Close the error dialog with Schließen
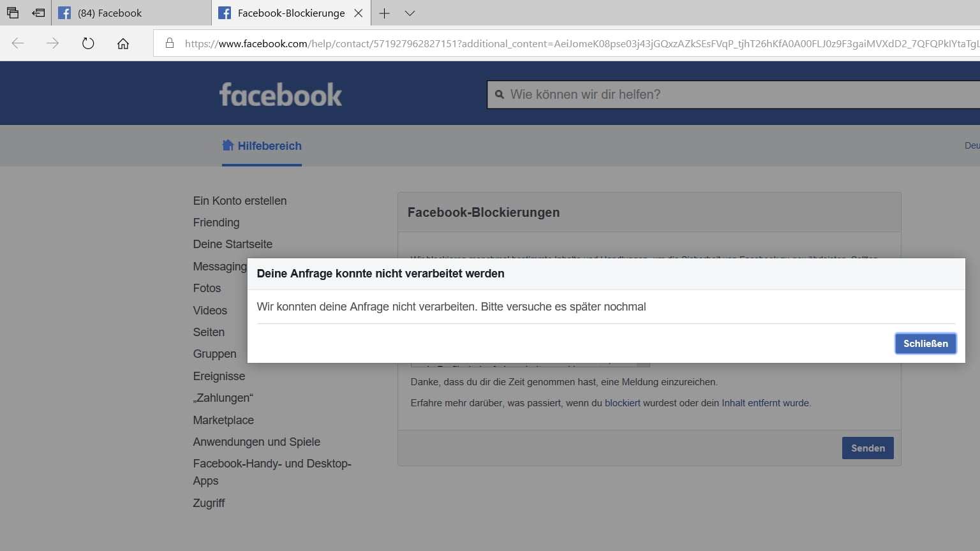Screen dimensions: 980x551 926,343
